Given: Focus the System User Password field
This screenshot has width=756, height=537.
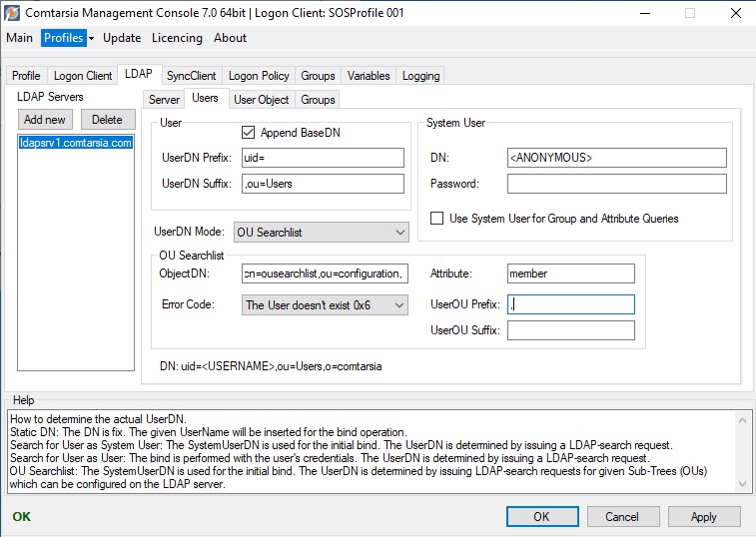Looking at the screenshot, I should tap(616, 184).
